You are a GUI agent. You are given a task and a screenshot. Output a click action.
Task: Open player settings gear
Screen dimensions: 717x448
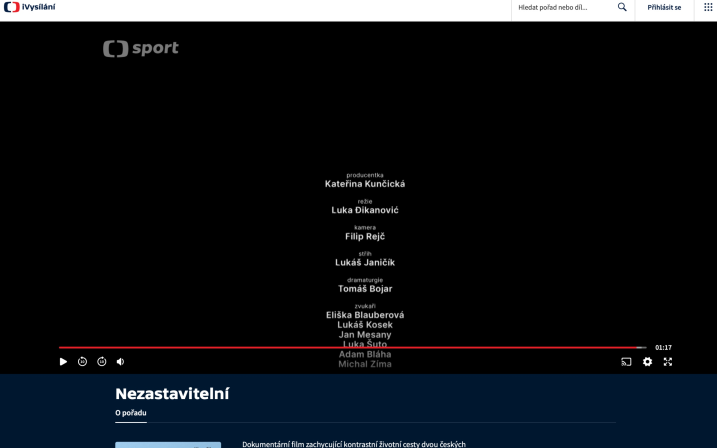(647, 362)
